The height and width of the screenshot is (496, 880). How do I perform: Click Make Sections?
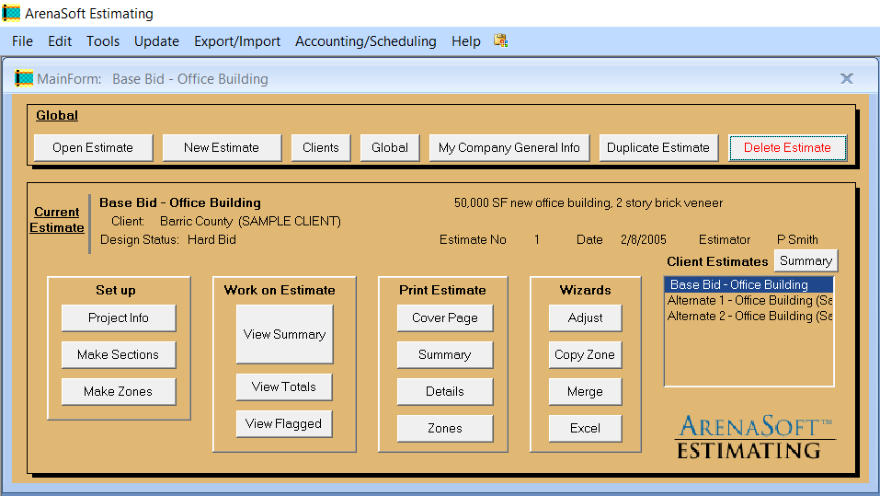point(118,355)
